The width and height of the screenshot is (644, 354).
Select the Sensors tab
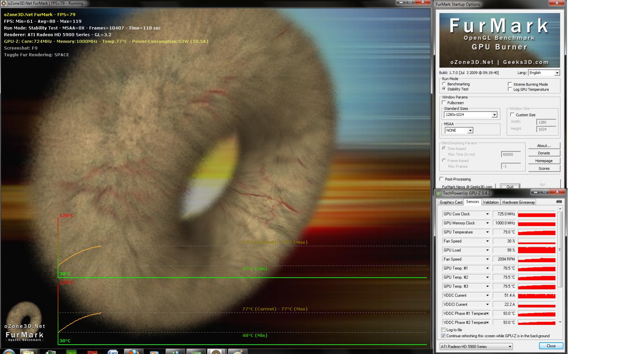(x=473, y=202)
